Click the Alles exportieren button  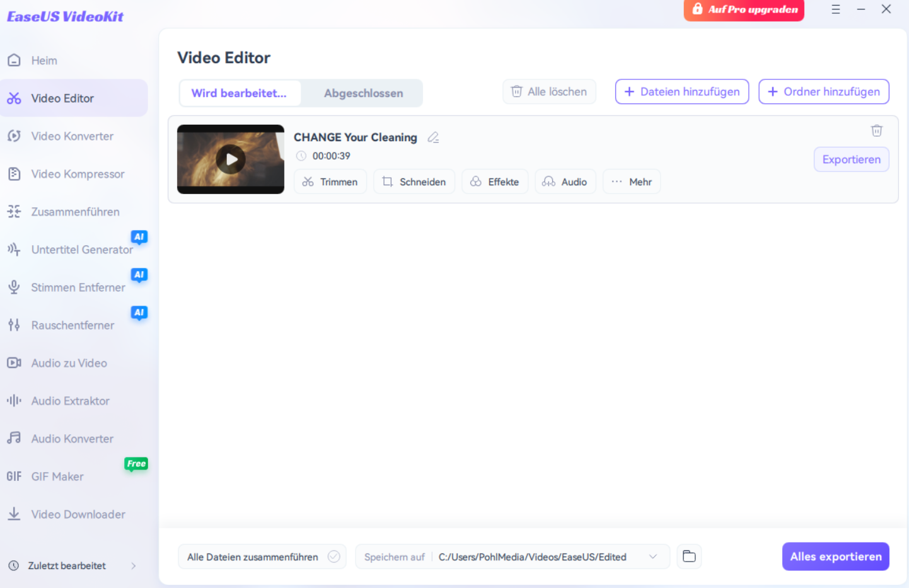[x=835, y=556]
